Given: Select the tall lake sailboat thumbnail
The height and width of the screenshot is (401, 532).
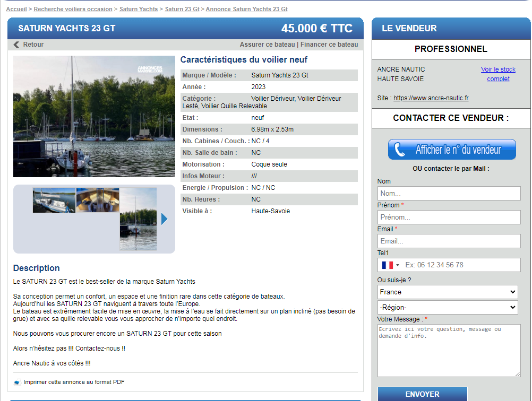Looking at the screenshot, I should 138,219.
